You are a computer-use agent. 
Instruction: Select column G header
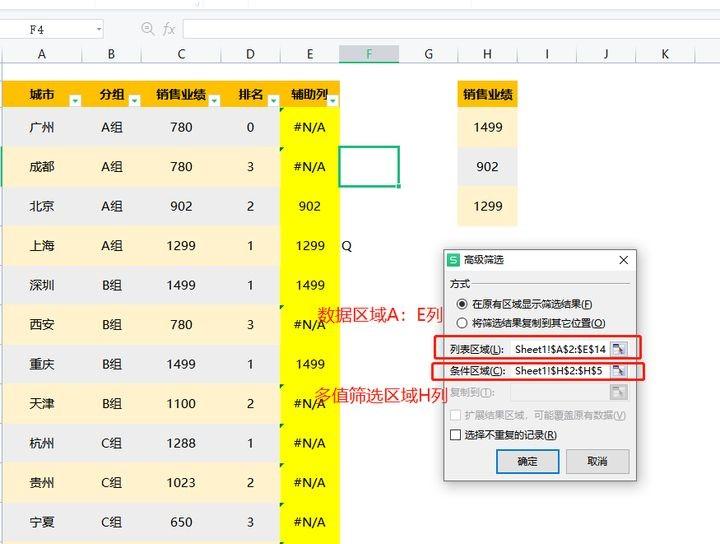[428, 54]
